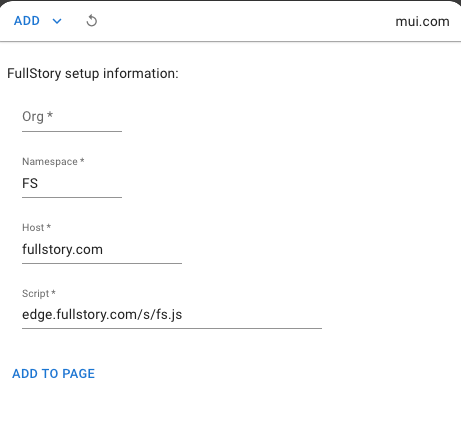Open the ADD dropdown chevron
This screenshot has width=461, height=421.
(x=57, y=21)
